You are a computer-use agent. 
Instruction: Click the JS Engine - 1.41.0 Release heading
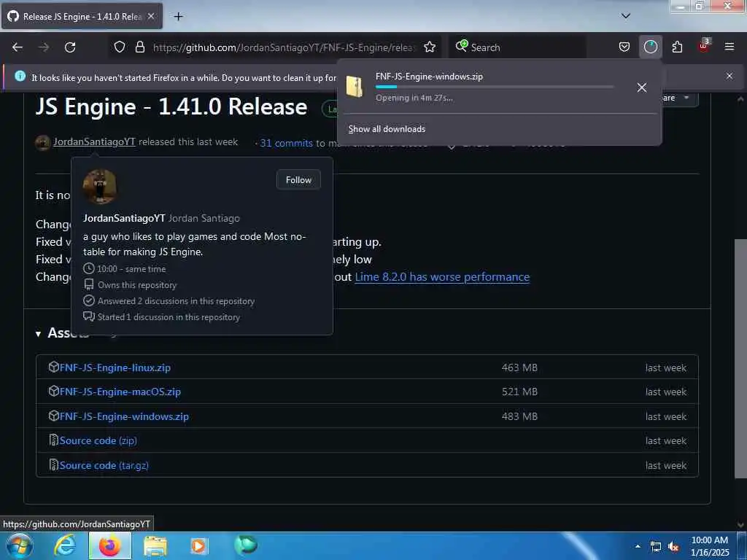coord(171,106)
